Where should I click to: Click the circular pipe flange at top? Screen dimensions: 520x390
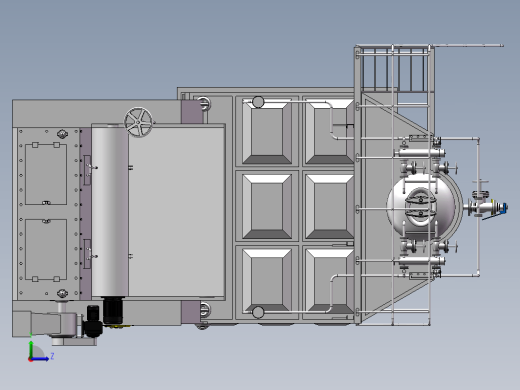coord(258,102)
